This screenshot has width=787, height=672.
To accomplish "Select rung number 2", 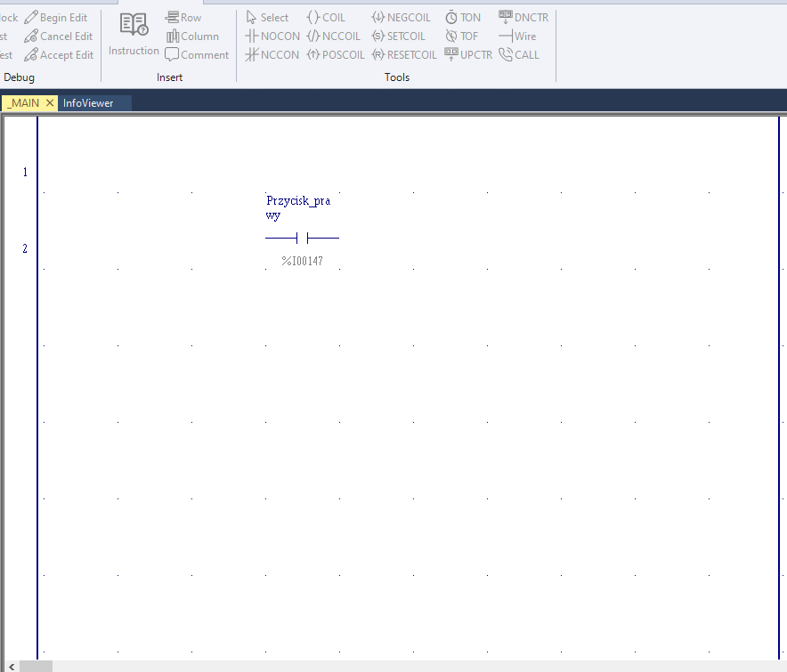I will point(25,248).
